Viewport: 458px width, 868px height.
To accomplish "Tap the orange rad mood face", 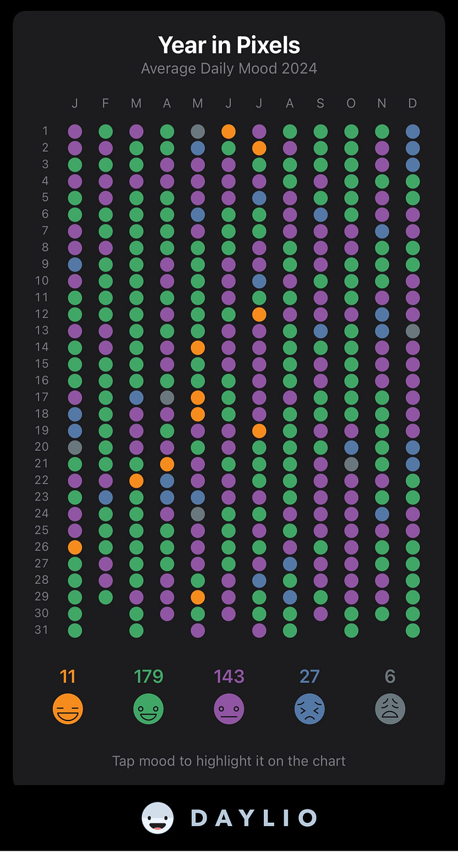I will click(68, 709).
